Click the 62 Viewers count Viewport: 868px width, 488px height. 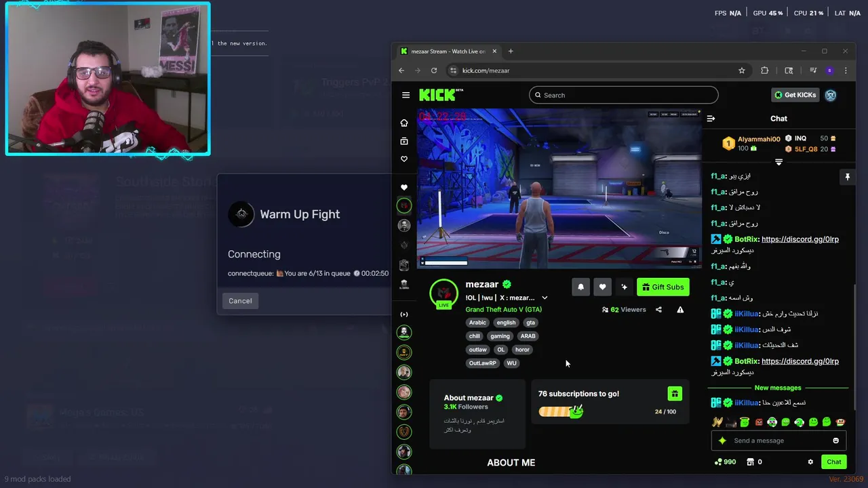pyautogui.click(x=624, y=310)
